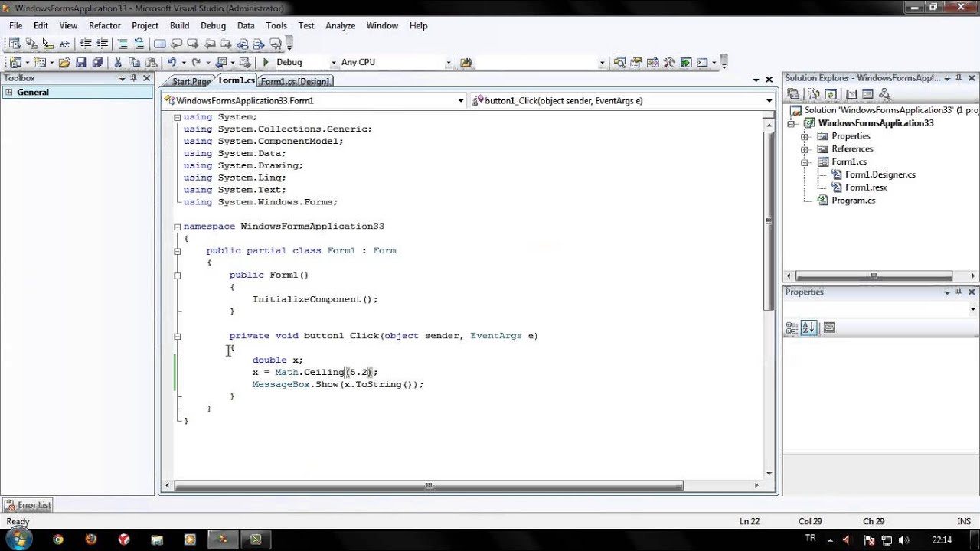Uncomment the selected lines icon
The width and height of the screenshot is (980, 551).
coord(139,44)
